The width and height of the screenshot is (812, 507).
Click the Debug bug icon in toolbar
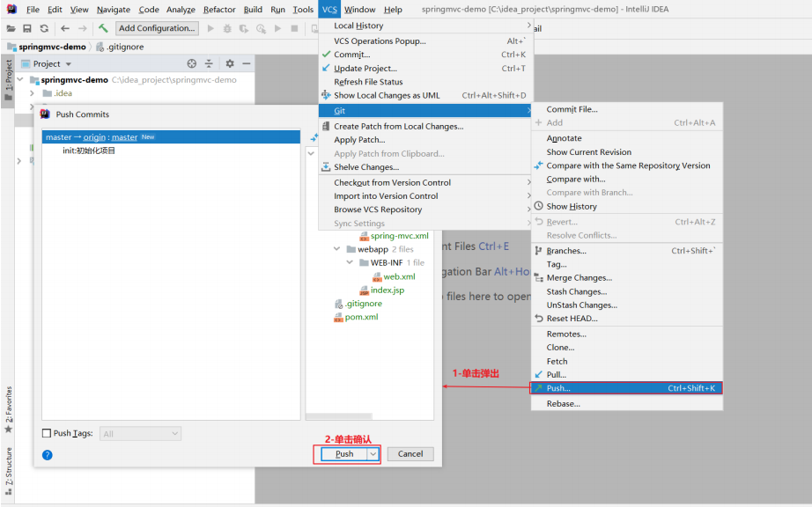point(227,28)
